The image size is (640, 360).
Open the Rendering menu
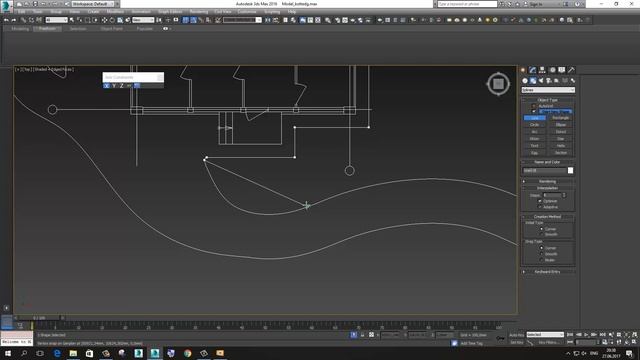pos(199,12)
